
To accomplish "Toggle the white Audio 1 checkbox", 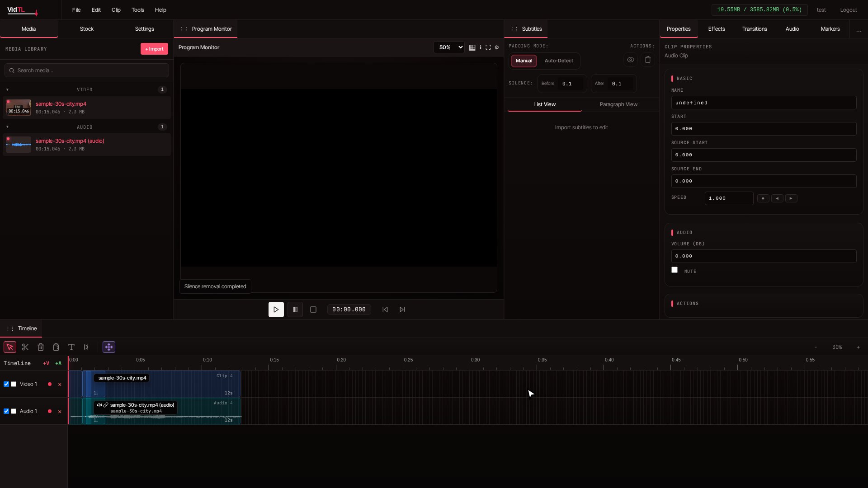I will click(x=14, y=411).
